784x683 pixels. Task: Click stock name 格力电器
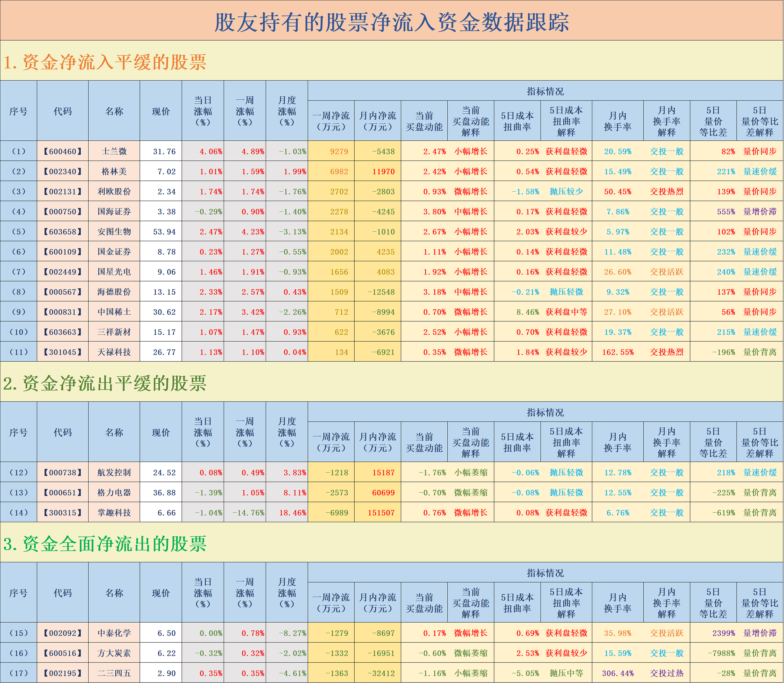tap(114, 492)
